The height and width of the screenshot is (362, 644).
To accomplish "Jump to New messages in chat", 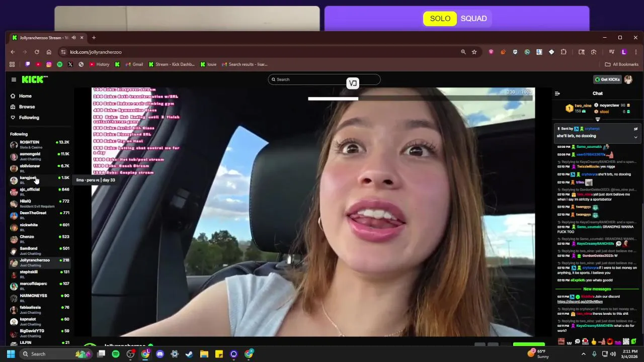I will [597, 289].
